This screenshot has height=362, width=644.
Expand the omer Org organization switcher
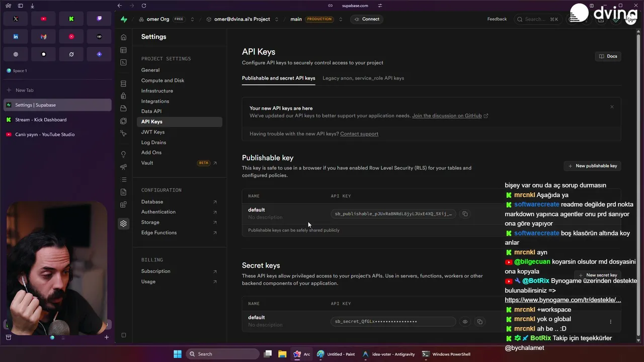[192, 19]
